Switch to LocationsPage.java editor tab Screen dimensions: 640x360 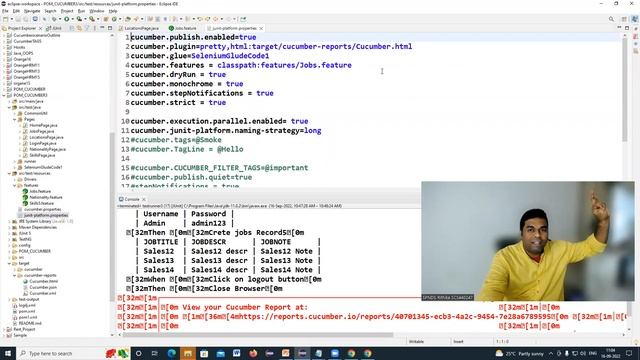(x=139, y=28)
